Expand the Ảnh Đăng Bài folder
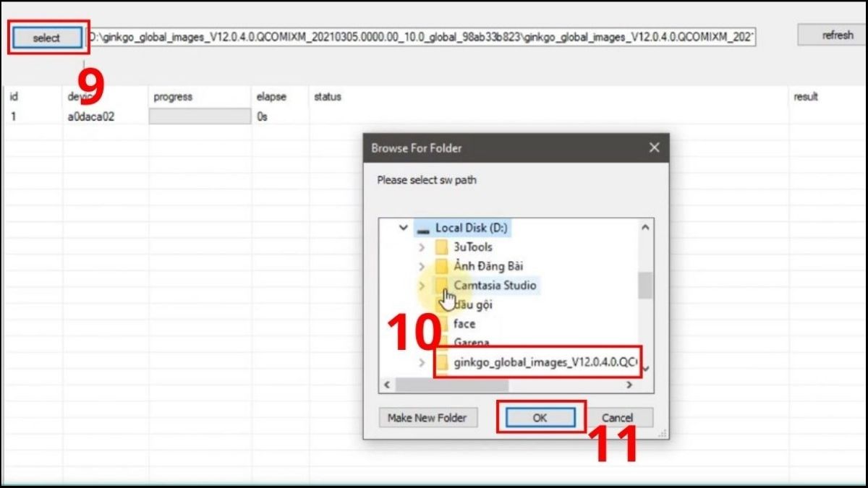This screenshot has width=868, height=488. (x=422, y=266)
